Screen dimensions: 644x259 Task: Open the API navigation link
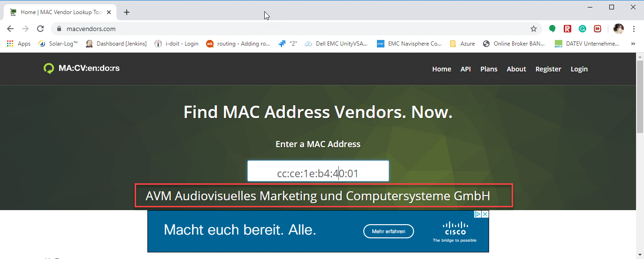click(466, 69)
